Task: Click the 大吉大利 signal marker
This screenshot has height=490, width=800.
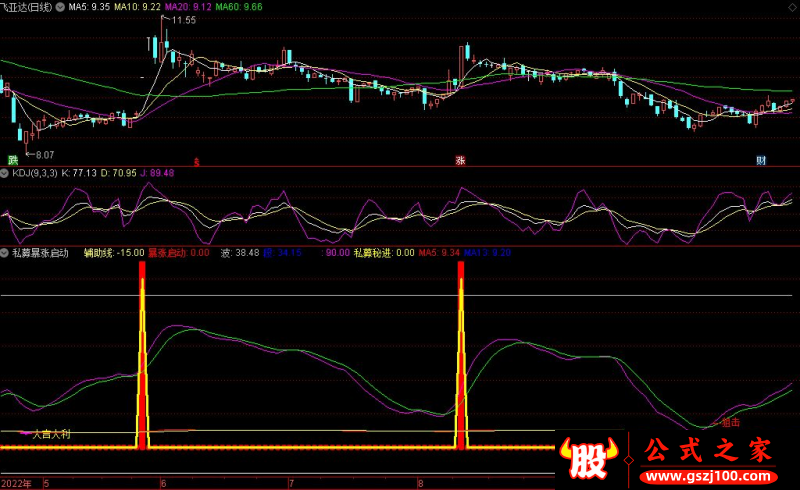Action: pos(51,435)
